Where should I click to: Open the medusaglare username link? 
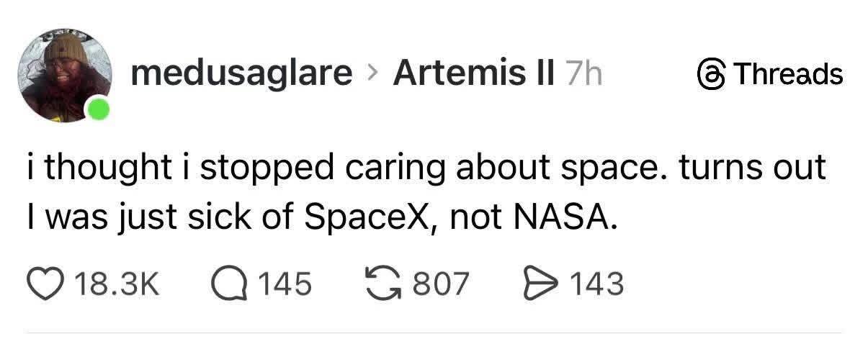[242, 73]
